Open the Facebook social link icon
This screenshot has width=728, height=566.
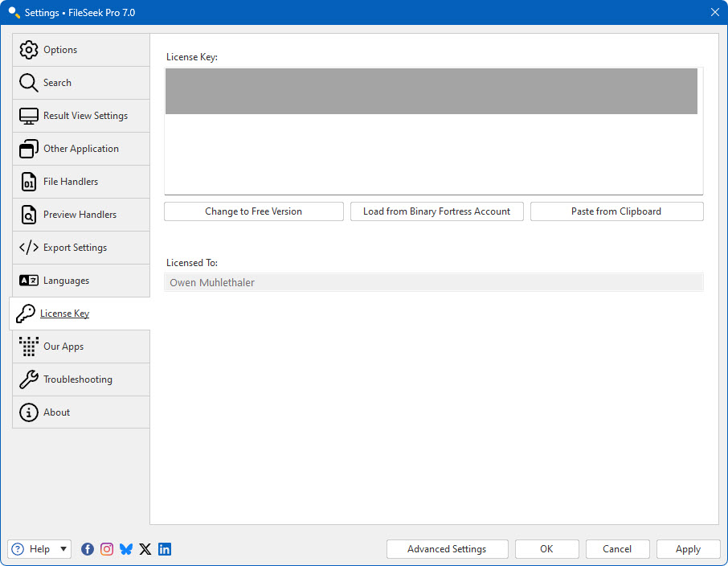pos(88,549)
